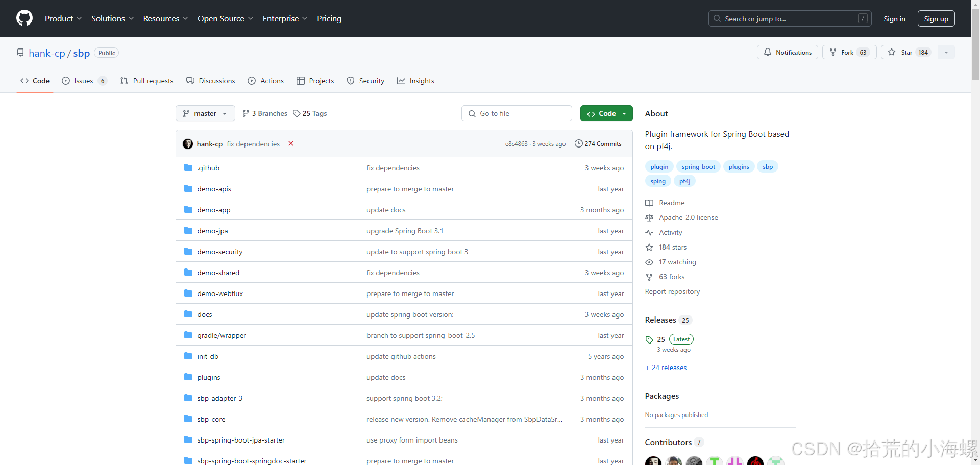Open the .github folder
The height and width of the screenshot is (465, 980).
(208, 168)
